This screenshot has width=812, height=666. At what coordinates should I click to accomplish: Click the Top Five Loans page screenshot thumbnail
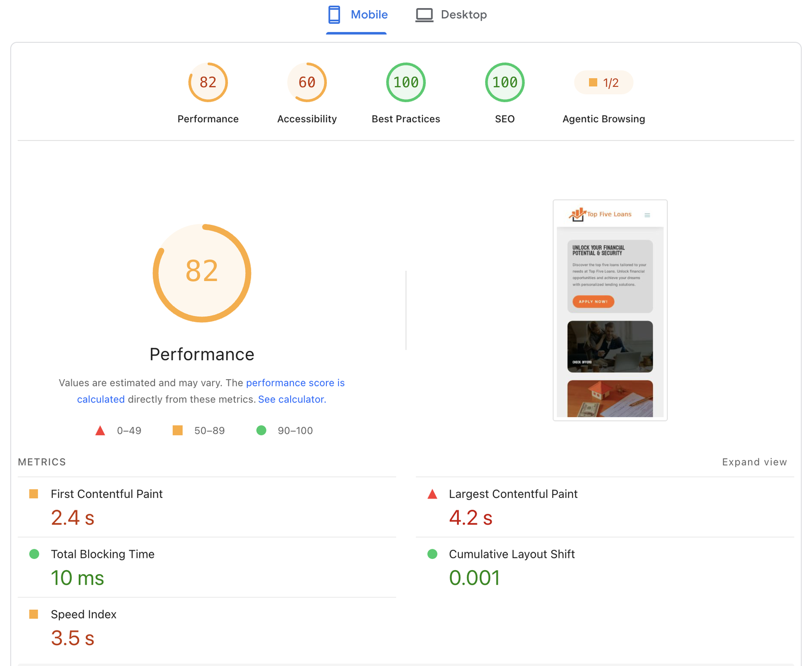point(610,310)
